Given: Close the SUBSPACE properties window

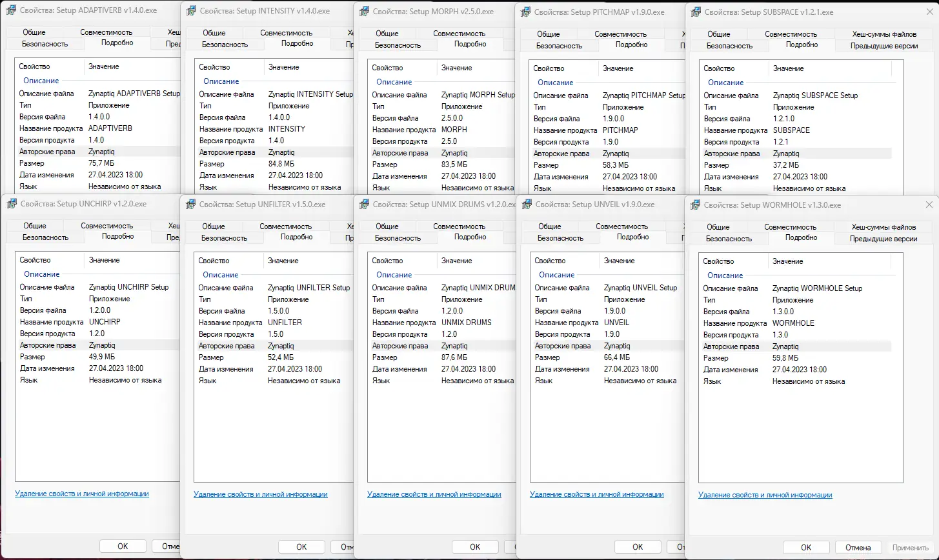Looking at the screenshot, I should pos(930,12).
